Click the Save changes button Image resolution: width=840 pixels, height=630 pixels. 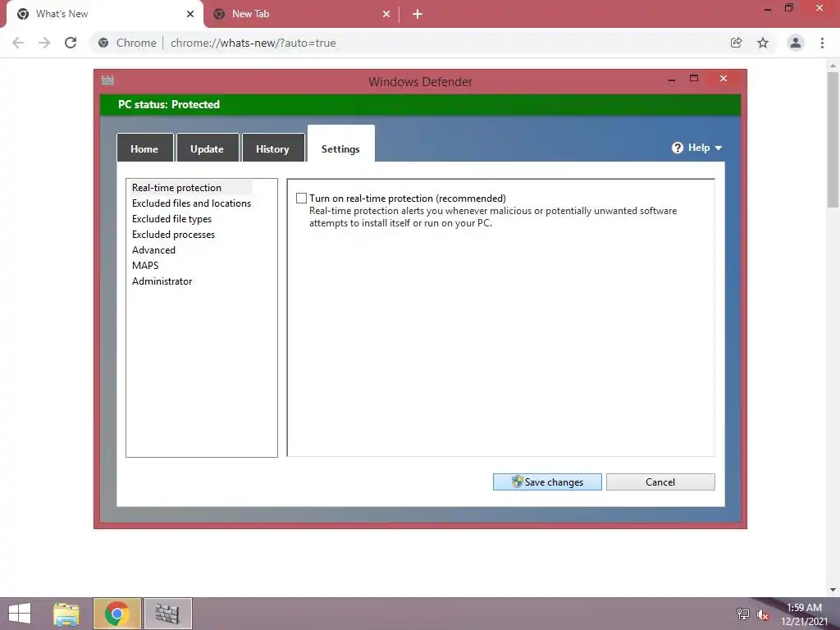547,482
